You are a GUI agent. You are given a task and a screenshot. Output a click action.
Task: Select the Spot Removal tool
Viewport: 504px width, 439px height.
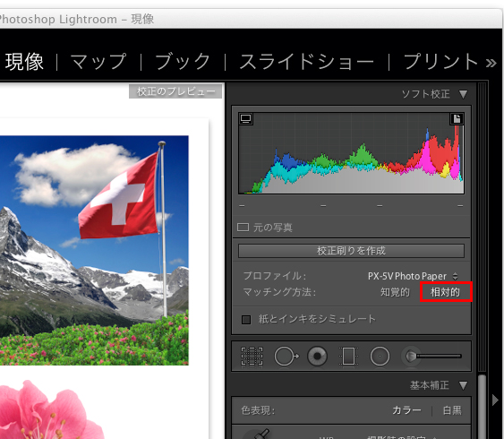coord(286,357)
